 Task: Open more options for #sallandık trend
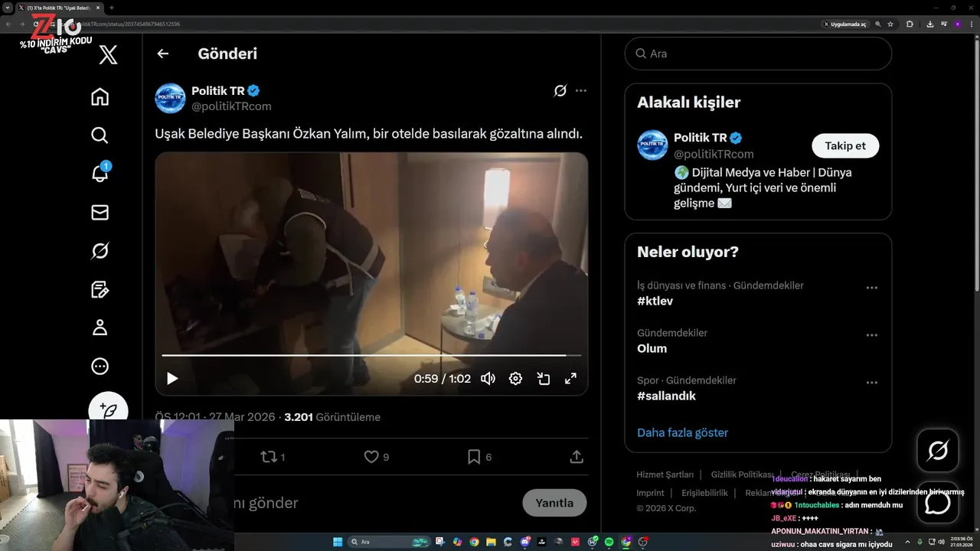point(871,383)
